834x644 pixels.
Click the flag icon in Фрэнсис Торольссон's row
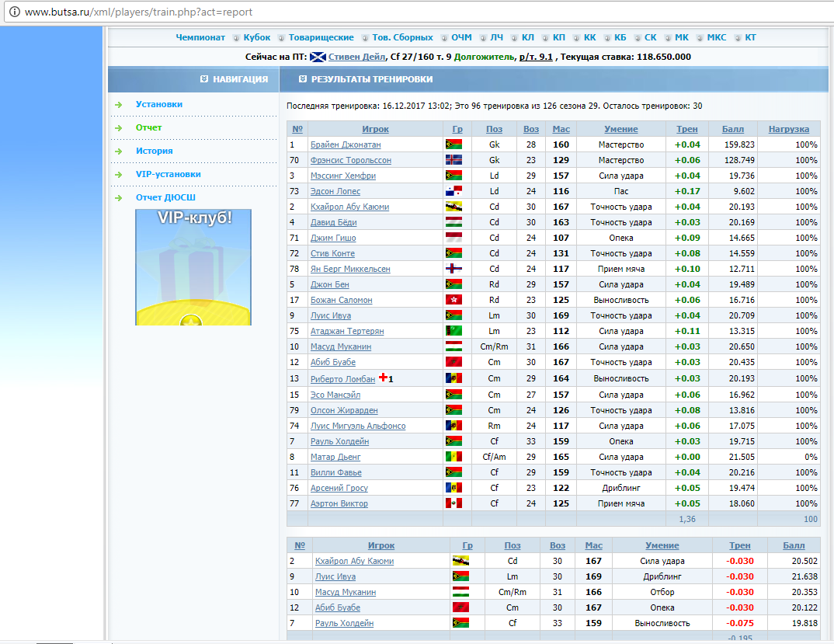click(x=453, y=160)
